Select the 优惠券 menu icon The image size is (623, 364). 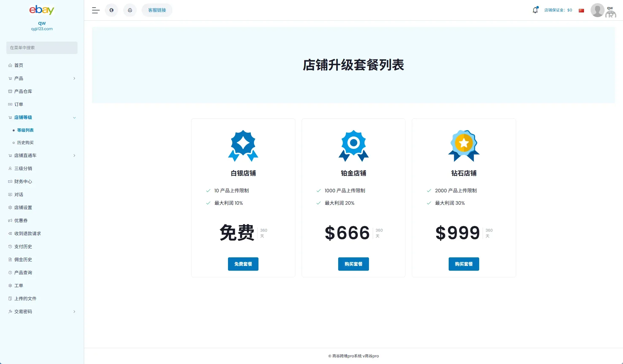pos(10,220)
